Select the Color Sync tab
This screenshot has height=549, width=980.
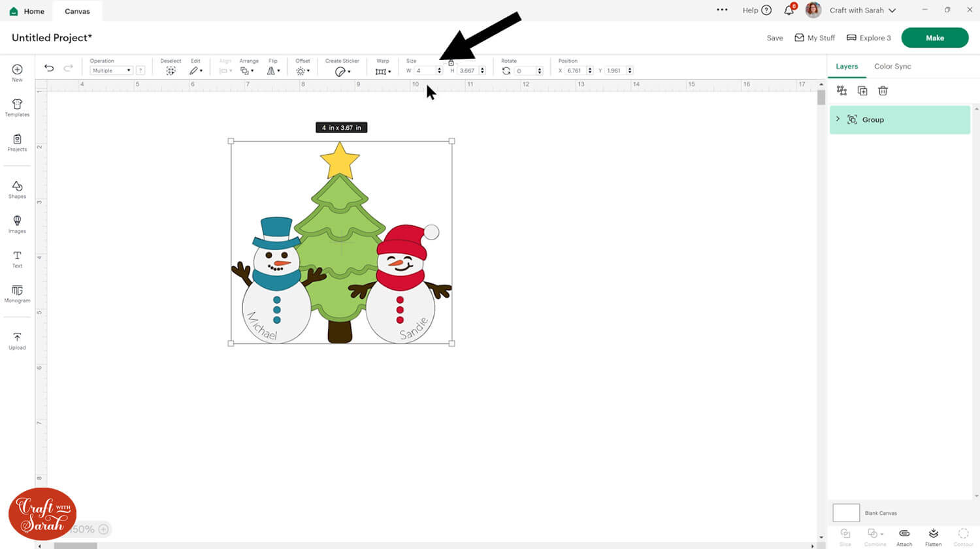tap(892, 67)
